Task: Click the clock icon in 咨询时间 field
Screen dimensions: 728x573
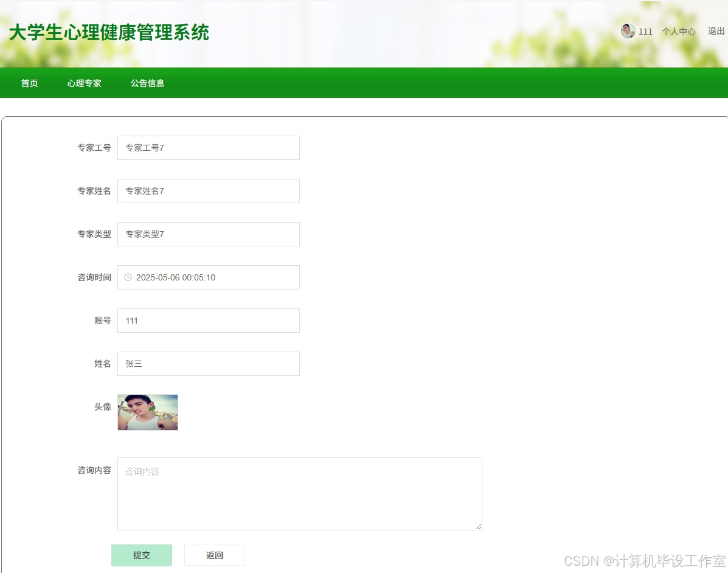Action: [x=128, y=277]
